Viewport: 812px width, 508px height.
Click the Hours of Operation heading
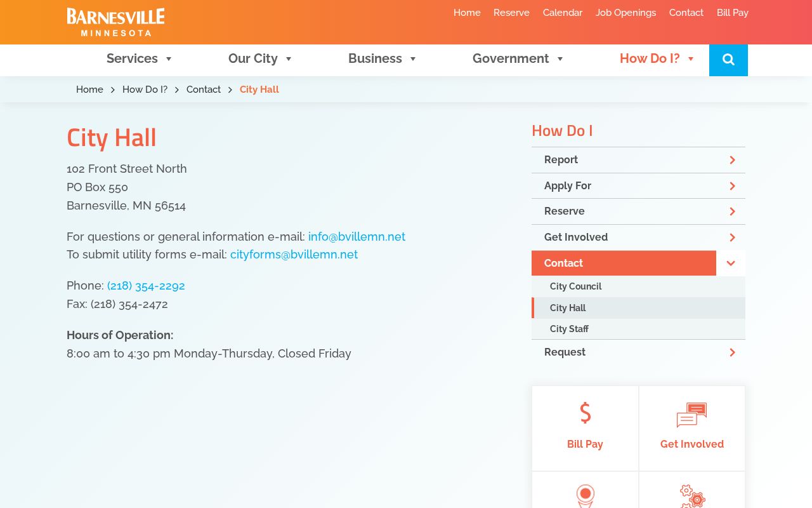click(x=120, y=335)
